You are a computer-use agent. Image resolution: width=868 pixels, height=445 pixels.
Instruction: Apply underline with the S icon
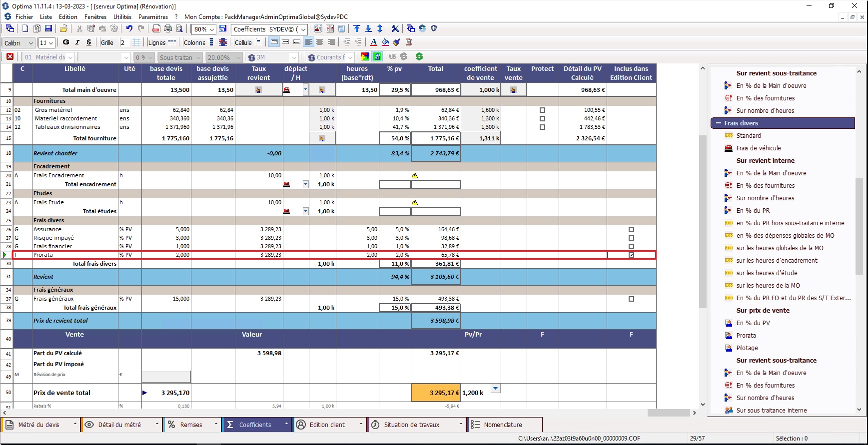tap(89, 42)
